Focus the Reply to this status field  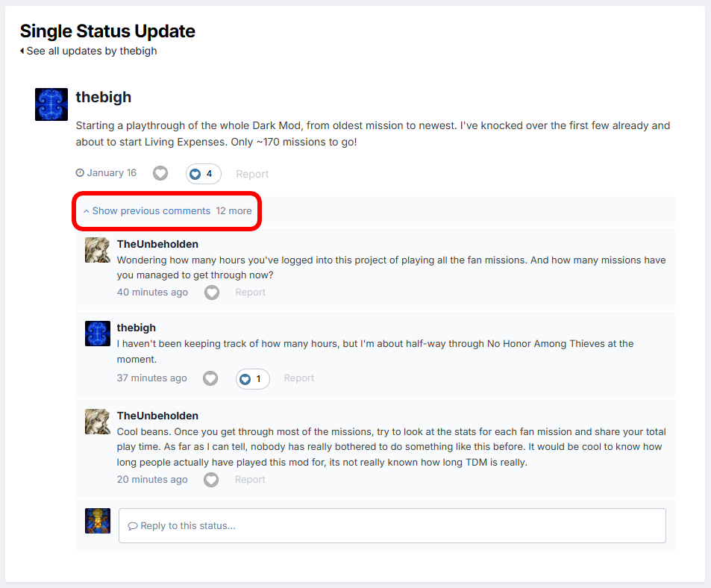392,525
